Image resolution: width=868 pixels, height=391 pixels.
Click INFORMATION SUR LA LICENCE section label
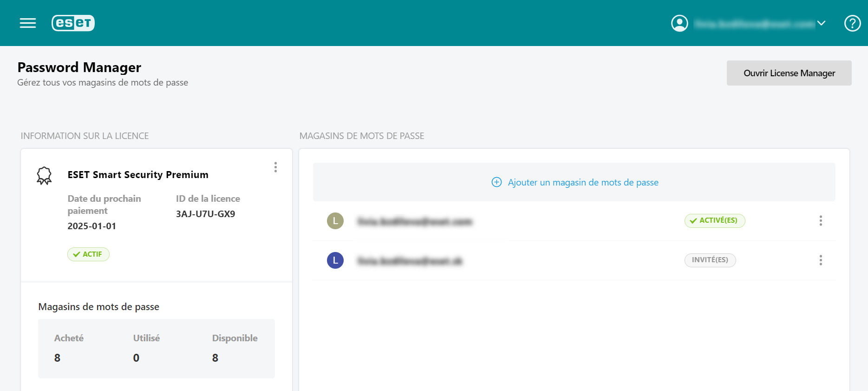pos(85,136)
